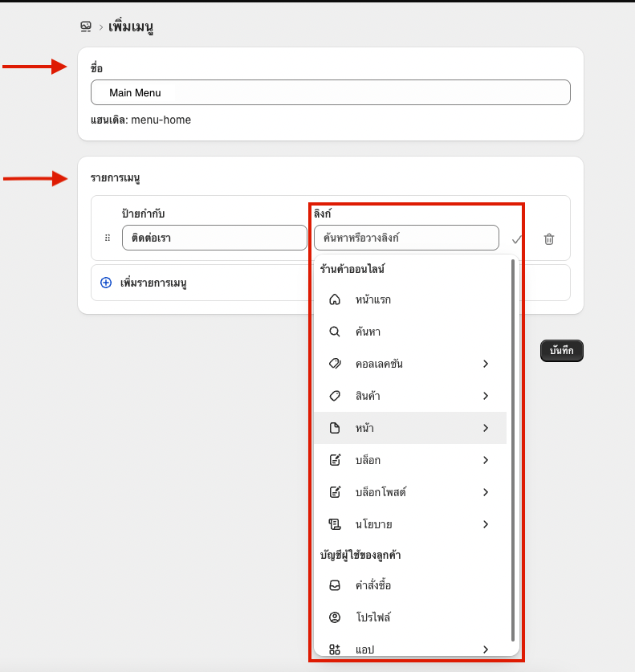Choose คำสั่งซื้อ orders option
635x672 pixels.
pos(410,585)
